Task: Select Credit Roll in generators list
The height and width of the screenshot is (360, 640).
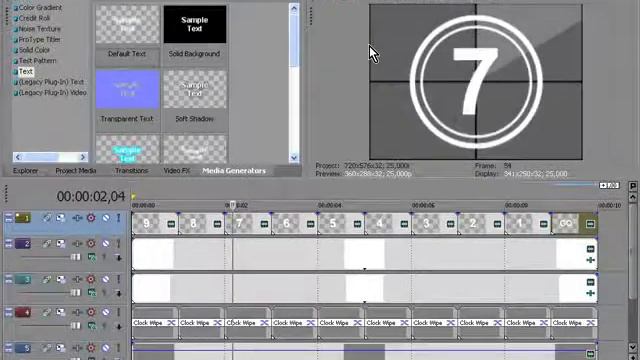Action: click(x=34, y=18)
